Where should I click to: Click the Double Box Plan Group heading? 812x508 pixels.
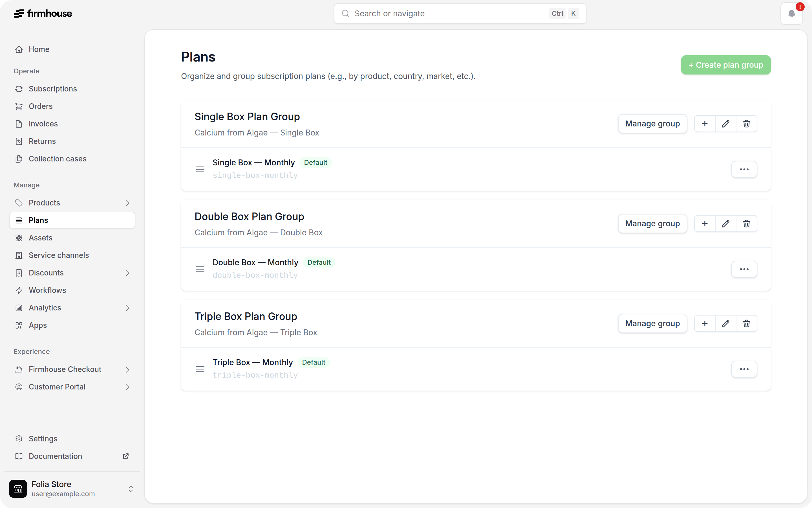pyautogui.click(x=249, y=216)
